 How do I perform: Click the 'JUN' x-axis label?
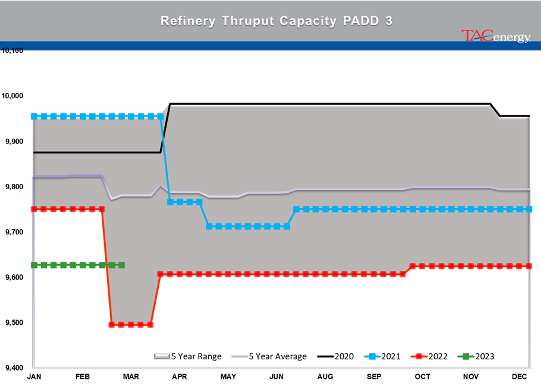(x=276, y=376)
